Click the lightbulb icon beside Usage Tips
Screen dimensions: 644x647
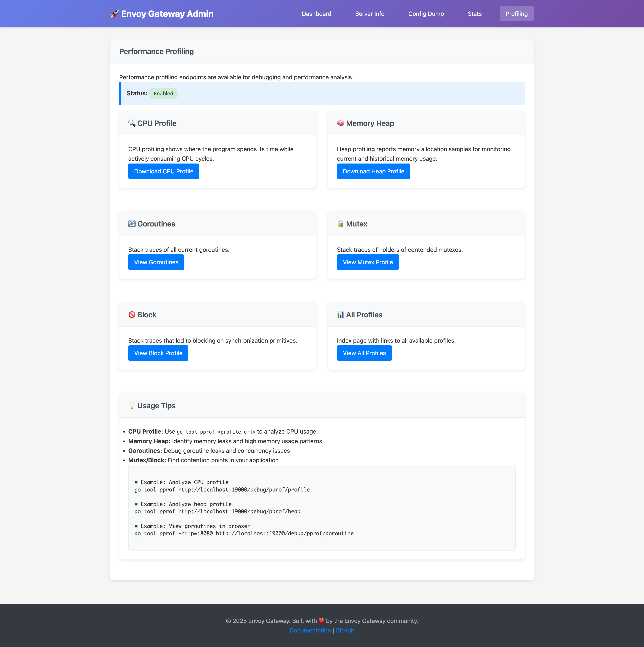[132, 406]
